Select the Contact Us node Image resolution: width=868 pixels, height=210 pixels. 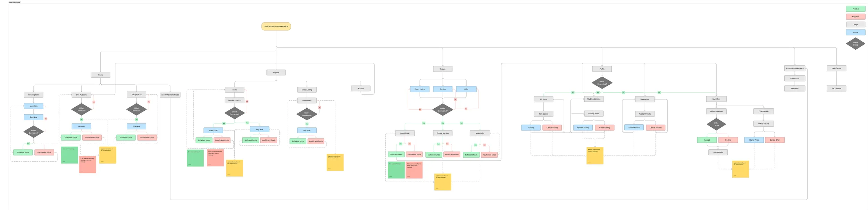tap(795, 78)
